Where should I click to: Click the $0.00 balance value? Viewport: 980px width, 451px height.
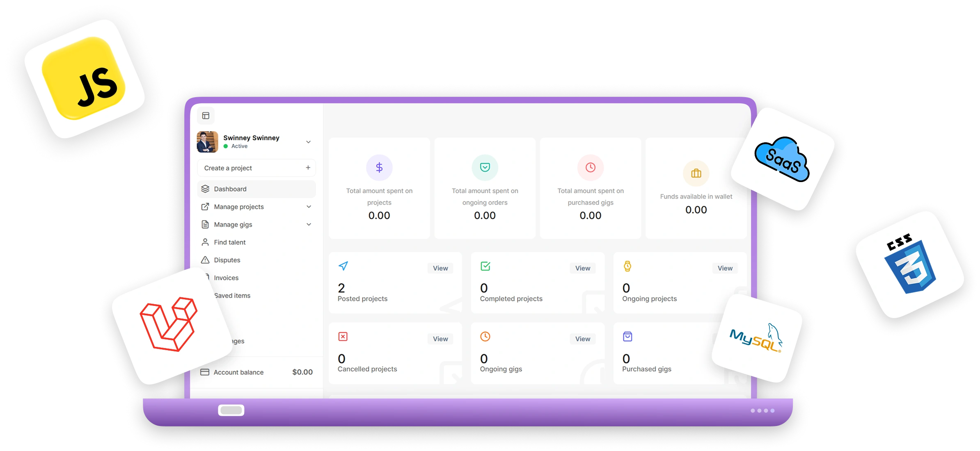302,372
